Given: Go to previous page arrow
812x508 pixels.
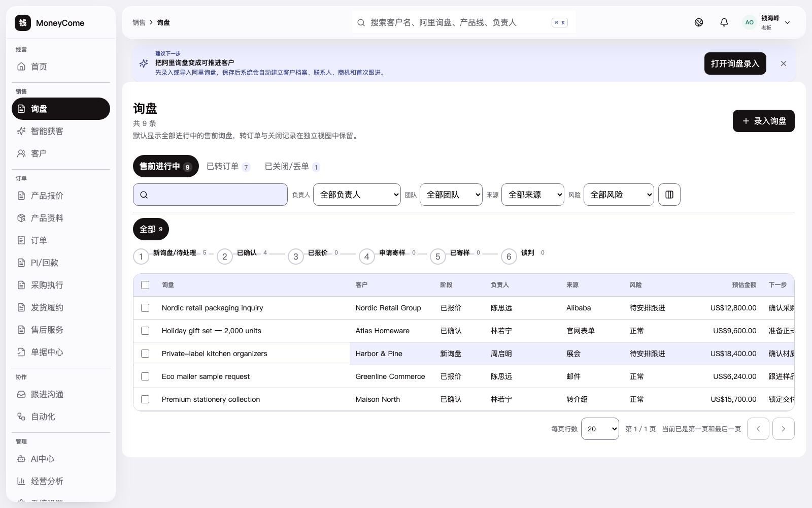Looking at the screenshot, I should tap(758, 429).
